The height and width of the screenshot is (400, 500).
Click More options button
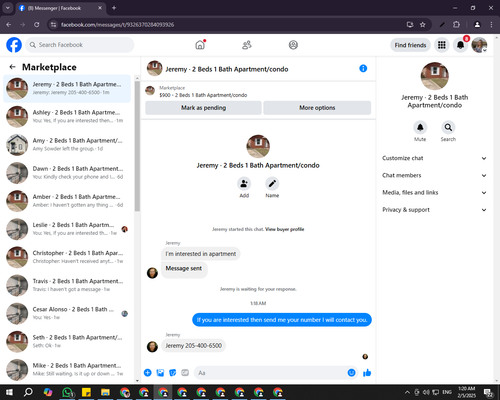(317, 108)
